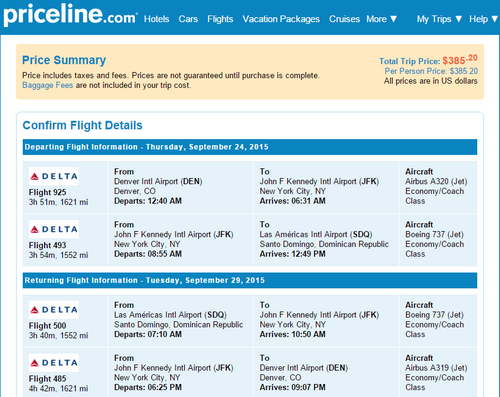This screenshot has width=500, height=397.
Task: Click the Returning Flight Information header bar
Action: tap(250, 280)
